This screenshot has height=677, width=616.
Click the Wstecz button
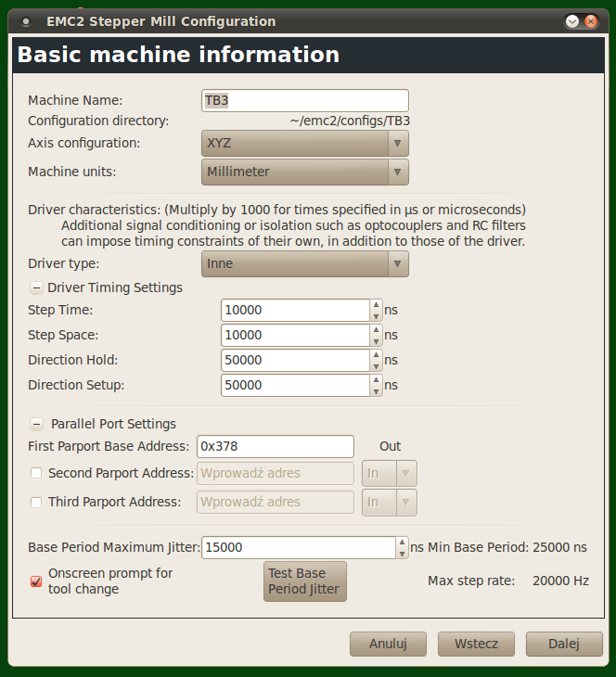pyautogui.click(x=476, y=644)
